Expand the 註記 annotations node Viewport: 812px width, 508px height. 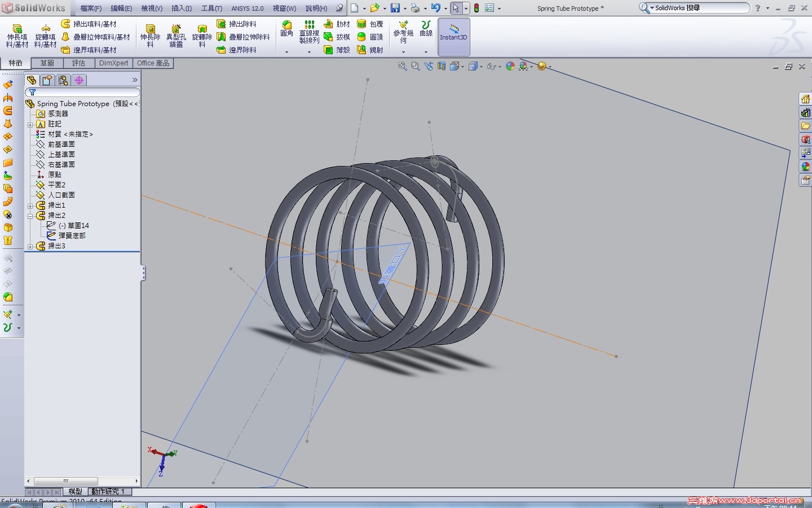[x=30, y=124]
